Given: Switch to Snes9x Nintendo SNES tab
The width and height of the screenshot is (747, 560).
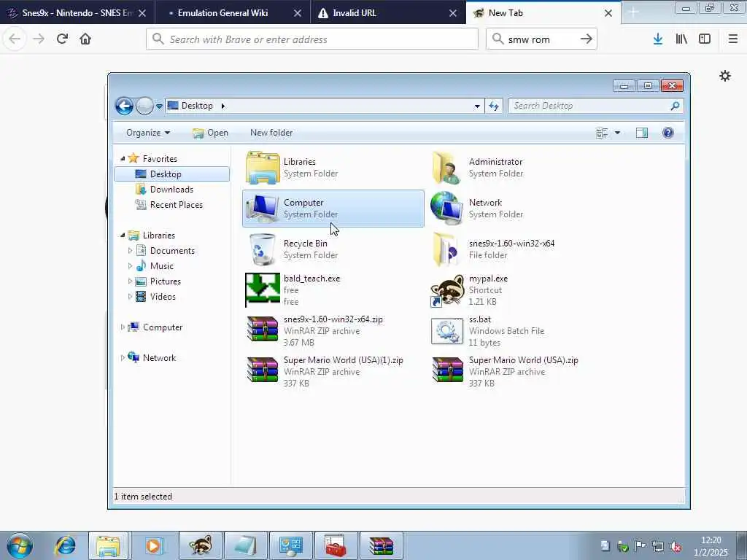Looking at the screenshot, I should click(77, 13).
